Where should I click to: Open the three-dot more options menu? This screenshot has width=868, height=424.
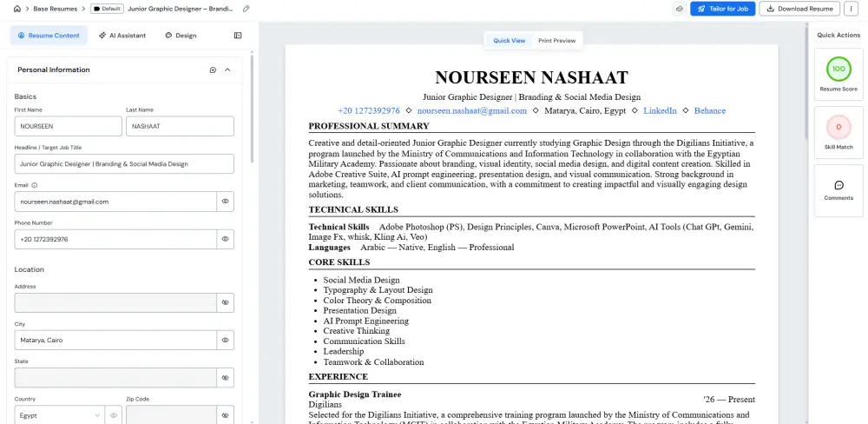[x=851, y=9]
